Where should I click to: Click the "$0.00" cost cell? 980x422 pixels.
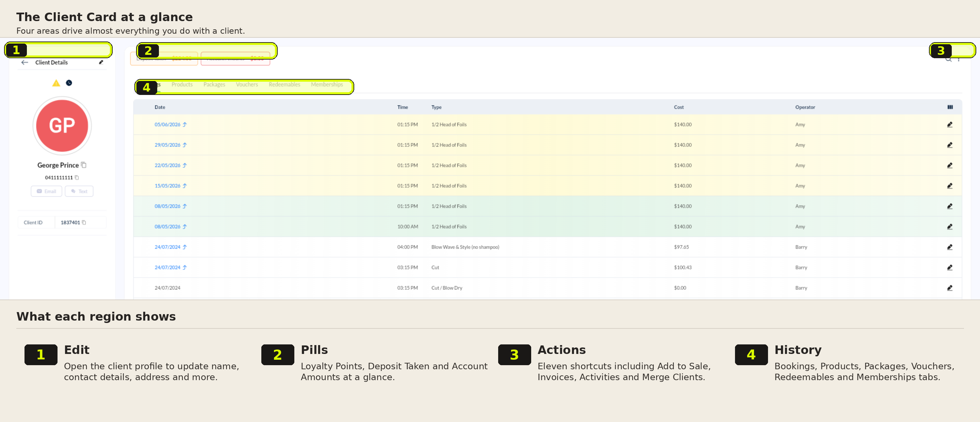click(680, 288)
